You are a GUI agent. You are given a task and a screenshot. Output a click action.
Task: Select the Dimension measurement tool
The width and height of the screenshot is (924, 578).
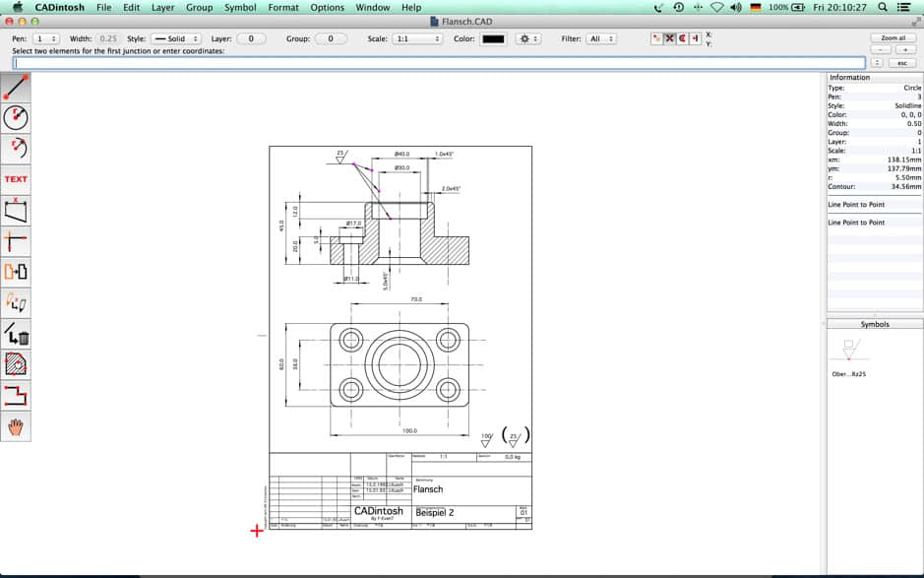(x=16, y=210)
